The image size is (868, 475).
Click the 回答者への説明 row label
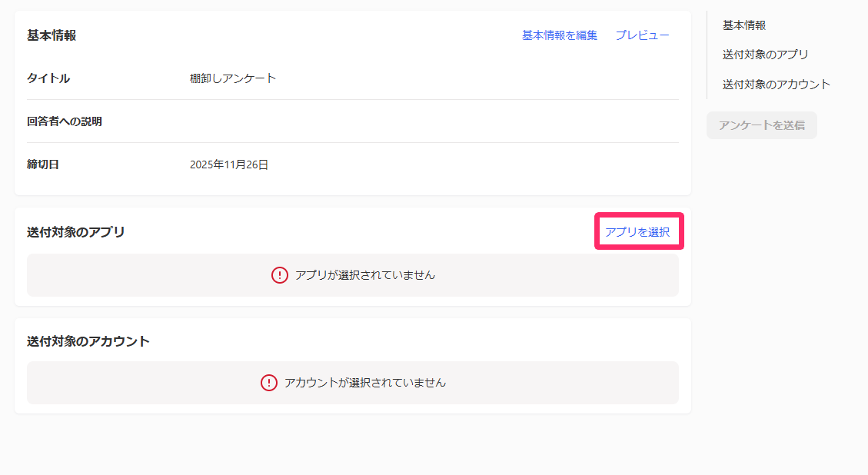tap(65, 121)
